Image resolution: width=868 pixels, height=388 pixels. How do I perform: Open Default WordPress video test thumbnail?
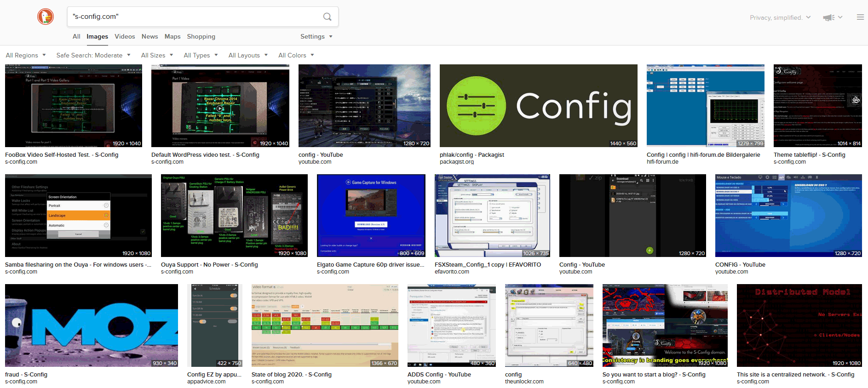coord(220,106)
